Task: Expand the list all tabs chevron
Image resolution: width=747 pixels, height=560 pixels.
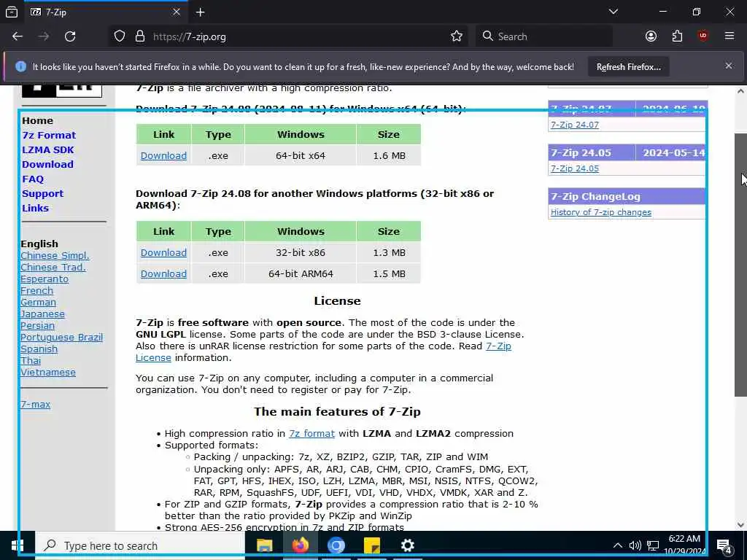Action: pos(613,12)
